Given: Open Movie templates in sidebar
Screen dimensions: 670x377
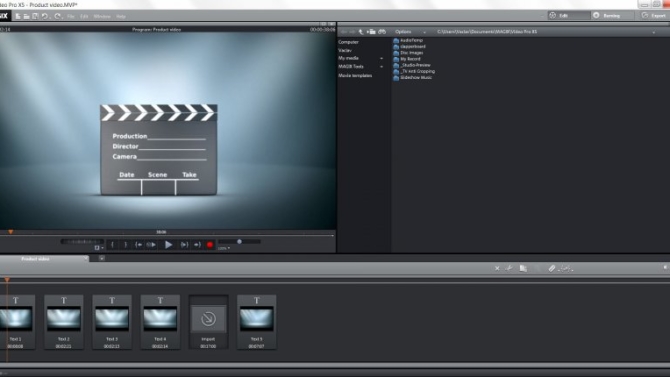Looking at the screenshot, I should (x=355, y=76).
